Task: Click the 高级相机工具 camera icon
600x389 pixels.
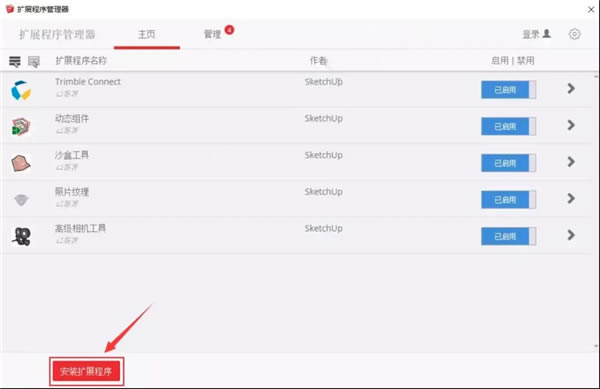Action: tap(21, 236)
